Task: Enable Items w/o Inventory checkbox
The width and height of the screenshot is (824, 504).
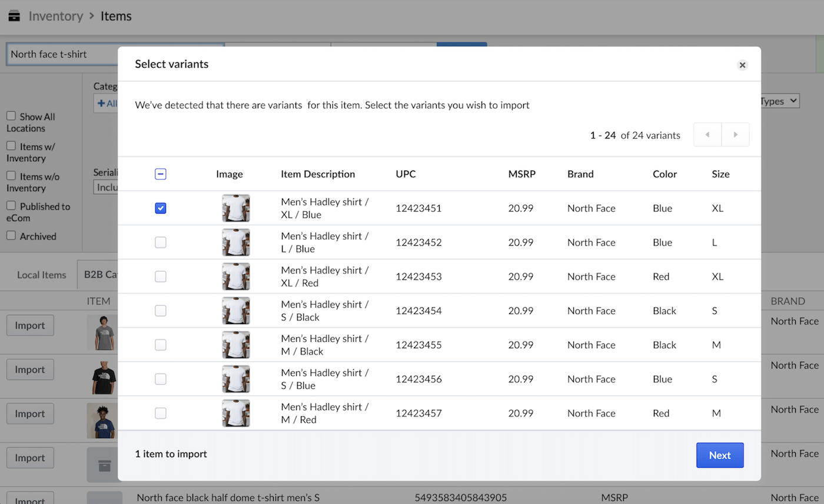Action: [x=11, y=176]
